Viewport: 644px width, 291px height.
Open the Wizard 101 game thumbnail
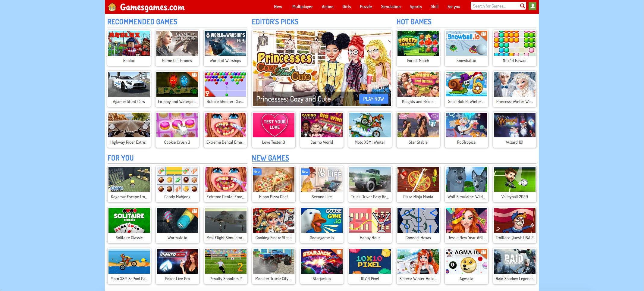coord(514,125)
